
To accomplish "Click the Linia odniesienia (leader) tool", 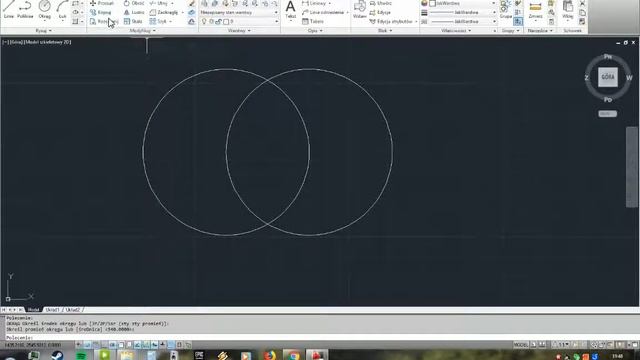I will point(323,12).
